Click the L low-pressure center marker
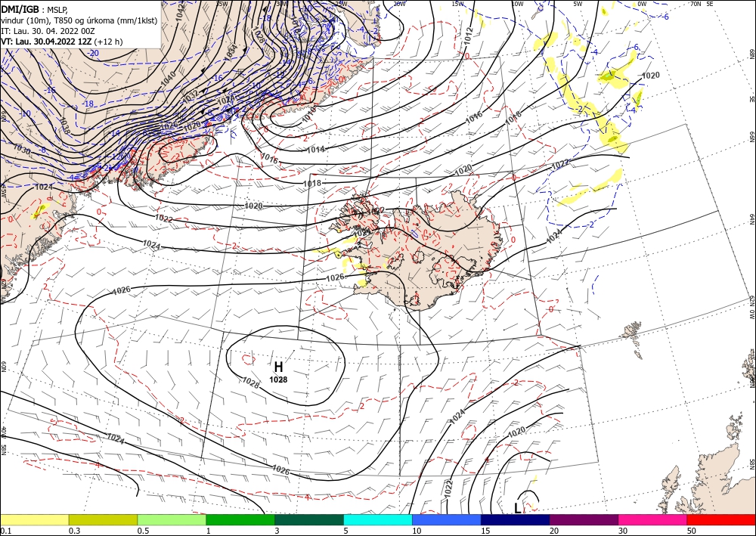 coord(517,508)
